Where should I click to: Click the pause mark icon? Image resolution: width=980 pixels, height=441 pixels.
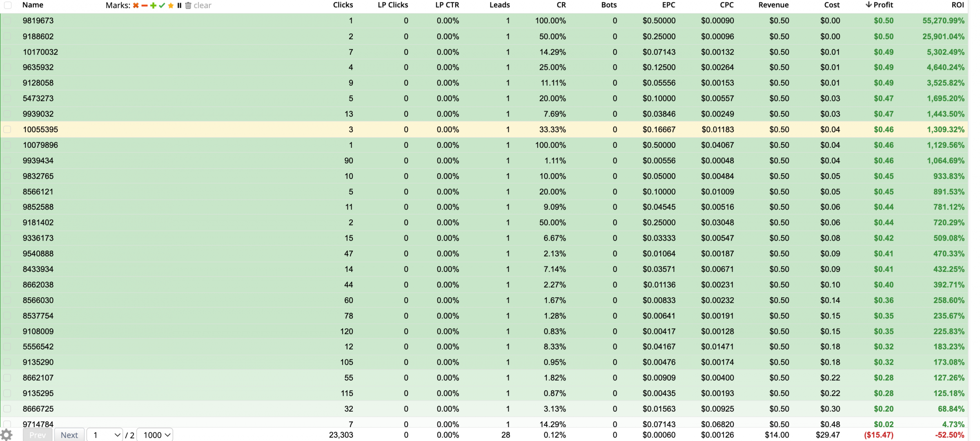(x=179, y=5)
